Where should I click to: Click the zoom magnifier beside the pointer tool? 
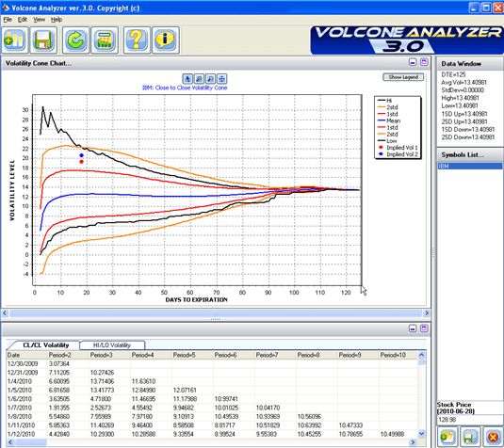(199, 79)
